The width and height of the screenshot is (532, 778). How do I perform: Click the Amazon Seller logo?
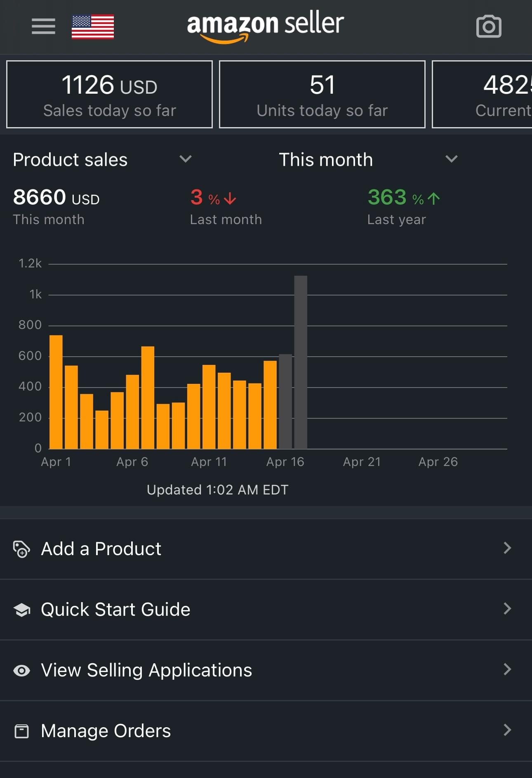pos(265,26)
